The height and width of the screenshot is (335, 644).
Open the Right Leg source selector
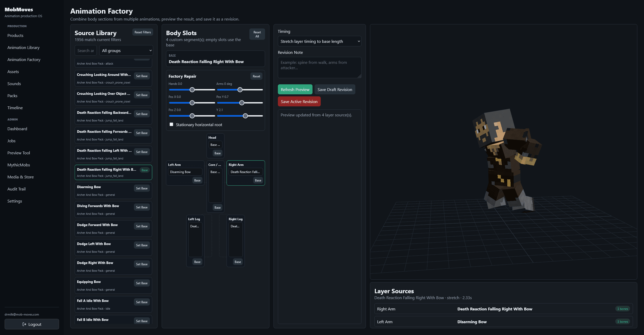pos(236,240)
